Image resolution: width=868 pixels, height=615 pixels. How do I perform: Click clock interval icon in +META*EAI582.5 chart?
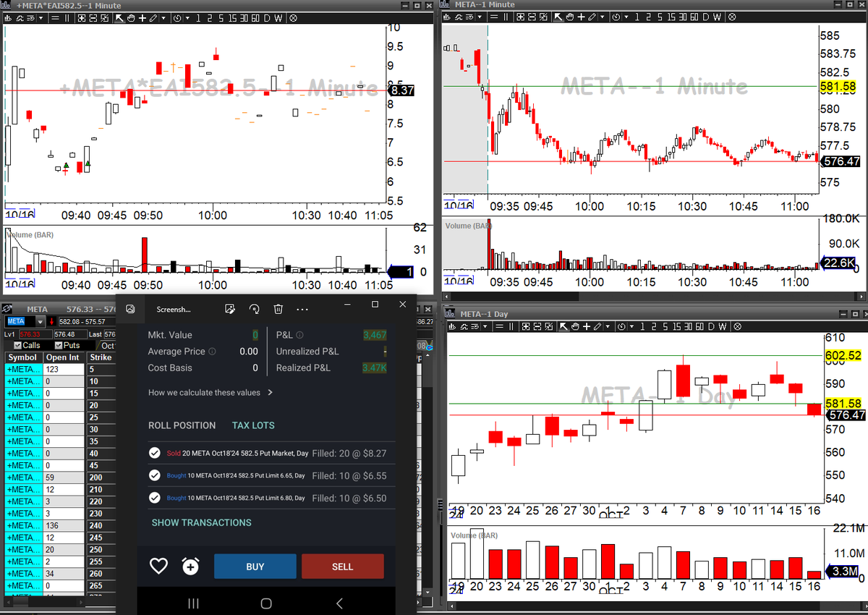coord(177,18)
